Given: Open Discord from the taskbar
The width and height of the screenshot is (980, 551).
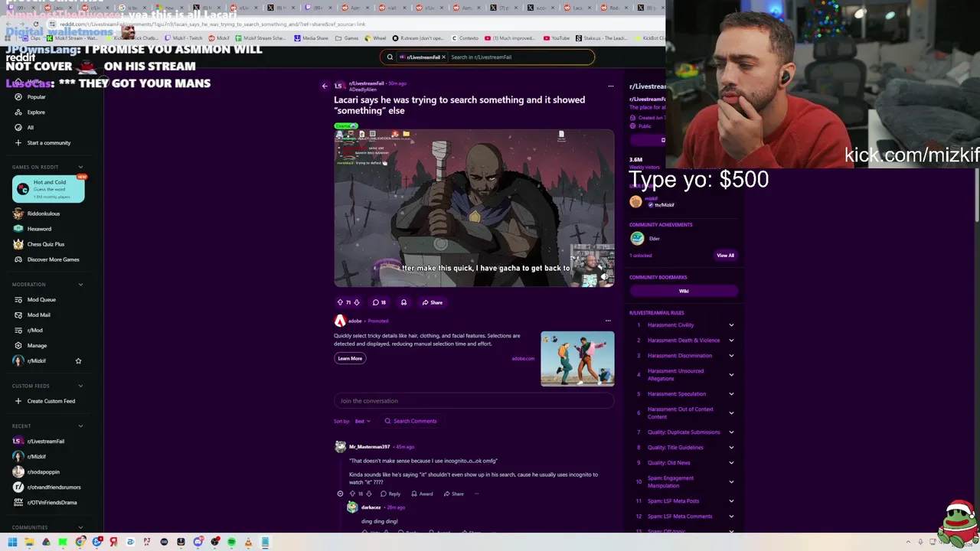Looking at the screenshot, I should 198,543.
